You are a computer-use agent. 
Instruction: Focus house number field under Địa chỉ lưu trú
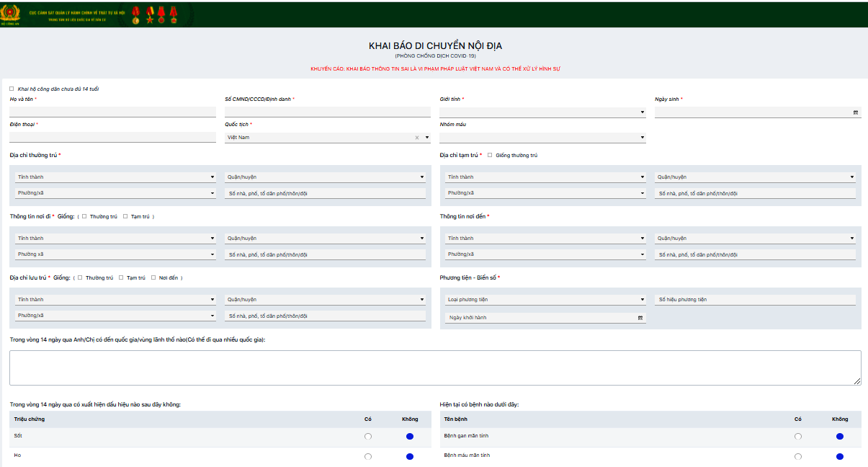pos(325,316)
